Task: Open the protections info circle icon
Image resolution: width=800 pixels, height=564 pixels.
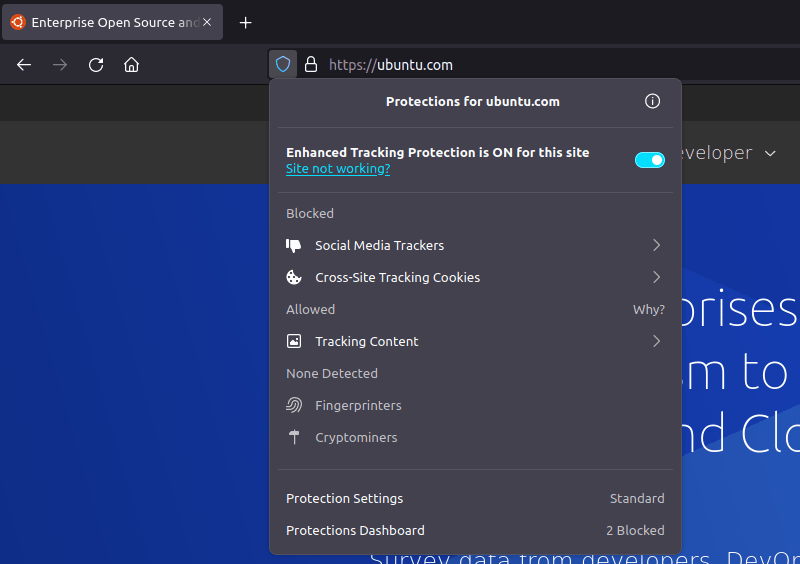Action: click(652, 101)
